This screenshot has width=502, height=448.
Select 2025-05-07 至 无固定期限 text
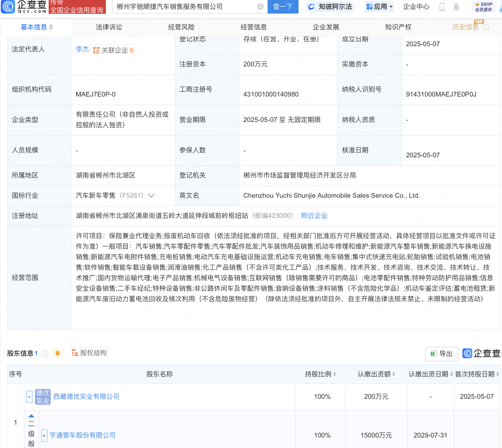282,120
